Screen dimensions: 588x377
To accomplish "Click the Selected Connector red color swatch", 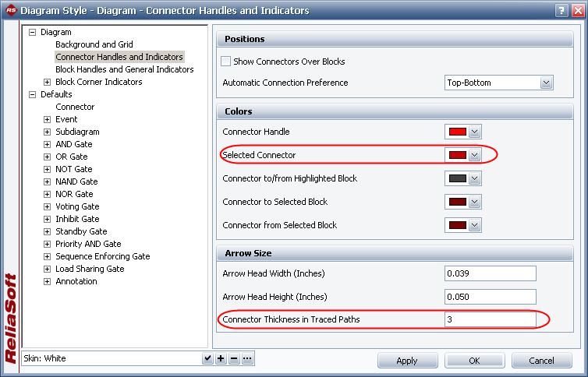I will (x=457, y=156).
